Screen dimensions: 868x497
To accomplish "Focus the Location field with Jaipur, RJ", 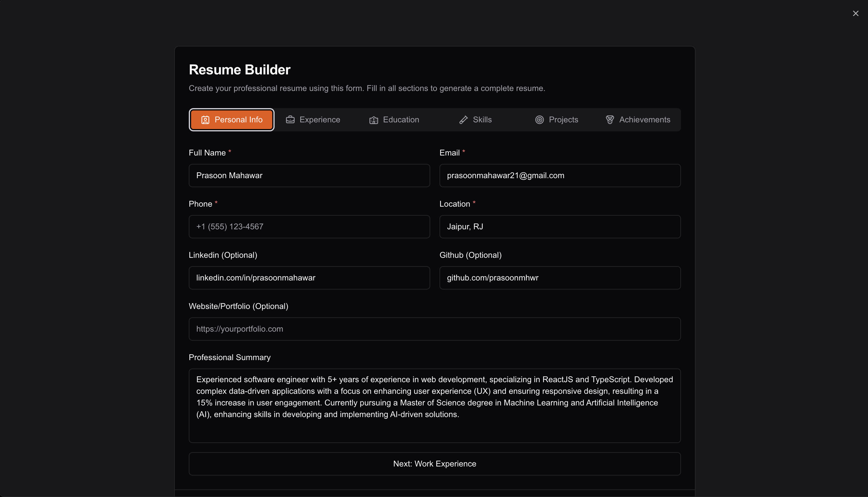I will pos(560,227).
